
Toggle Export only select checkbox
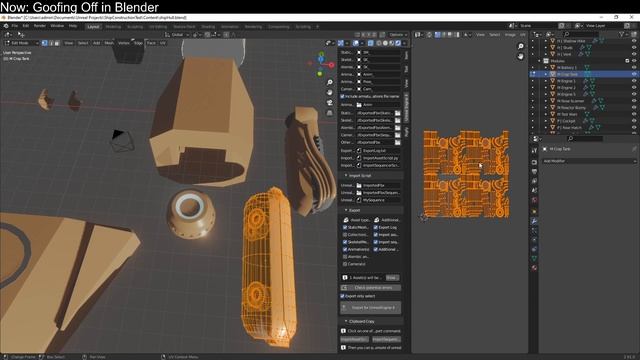342,296
